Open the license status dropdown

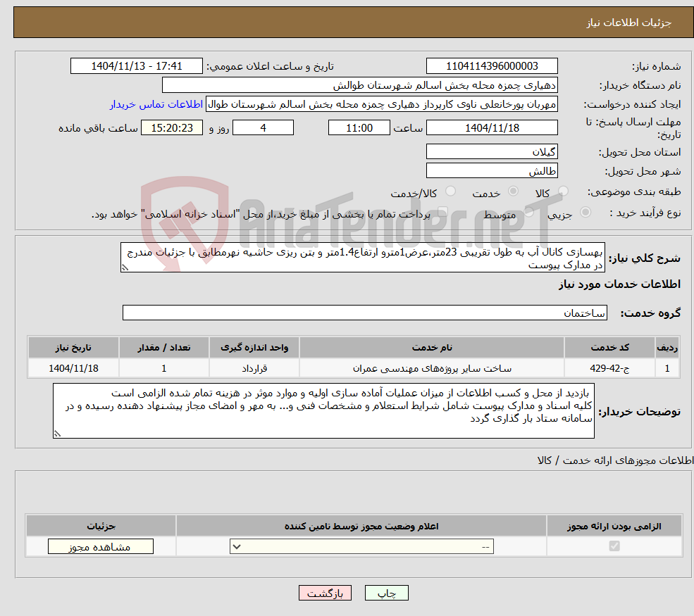click(361, 546)
